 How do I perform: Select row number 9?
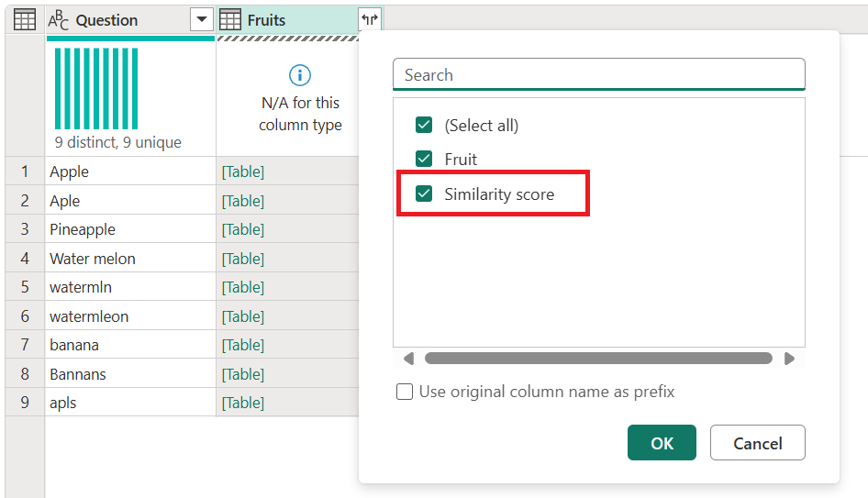25,403
